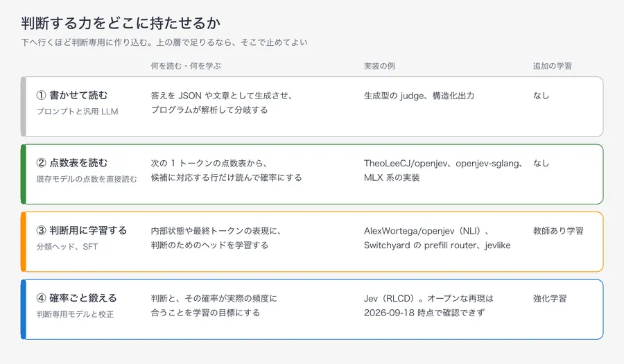Open the AlexWortega/openjev (NLI) reference text
624x364 pixels.
[x=423, y=231]
